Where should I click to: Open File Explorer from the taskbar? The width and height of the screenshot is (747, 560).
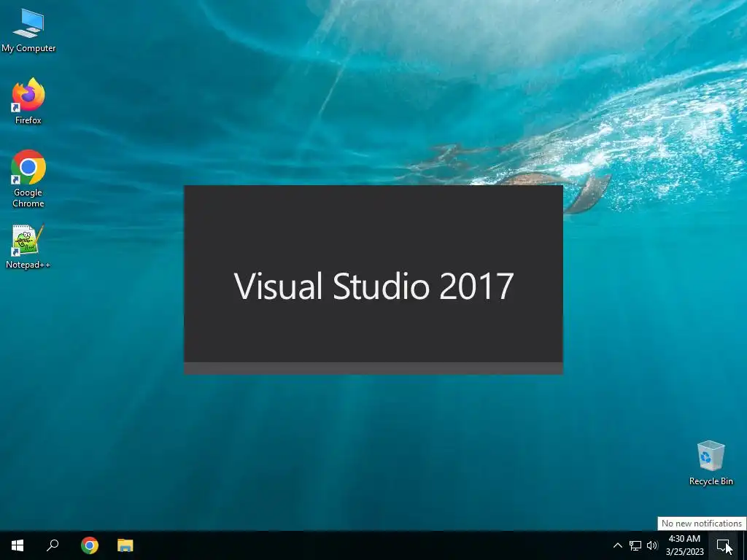point(125,545)
